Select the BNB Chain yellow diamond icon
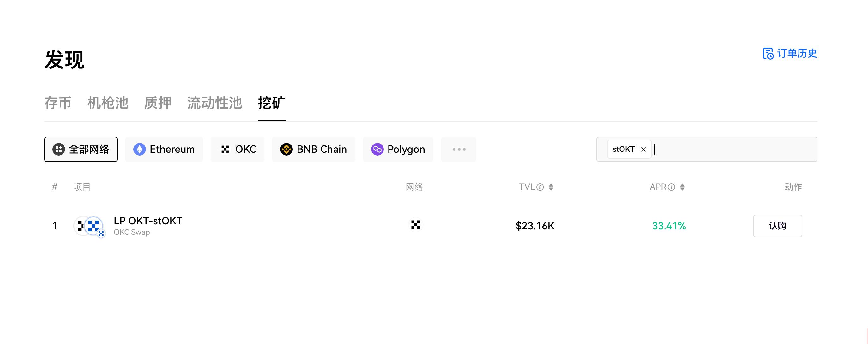Screen dimensions: 868x344 (x=287, y=149)
